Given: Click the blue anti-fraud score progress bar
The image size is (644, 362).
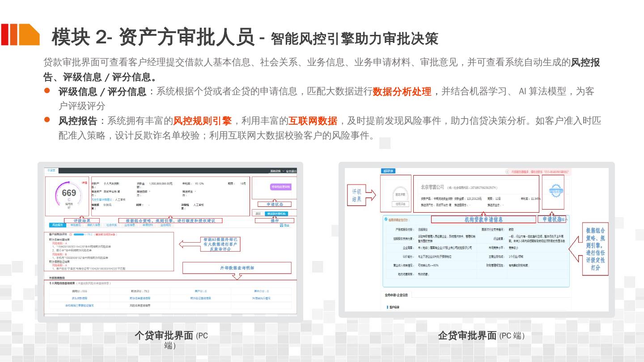Looking at the screenshot, I should (x=80, y=234).
